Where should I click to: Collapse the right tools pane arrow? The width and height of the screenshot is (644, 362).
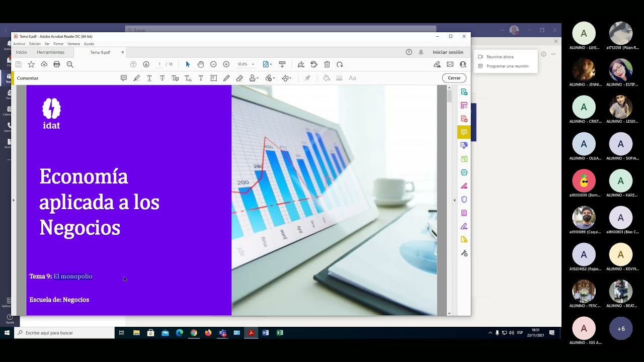click(x=454, y=200)
